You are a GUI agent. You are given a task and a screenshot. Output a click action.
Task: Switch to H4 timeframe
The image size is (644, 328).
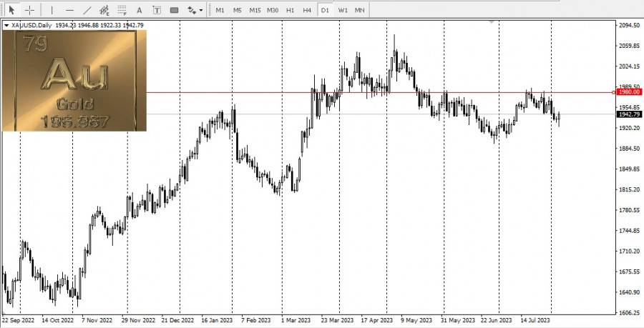(307, 10)
